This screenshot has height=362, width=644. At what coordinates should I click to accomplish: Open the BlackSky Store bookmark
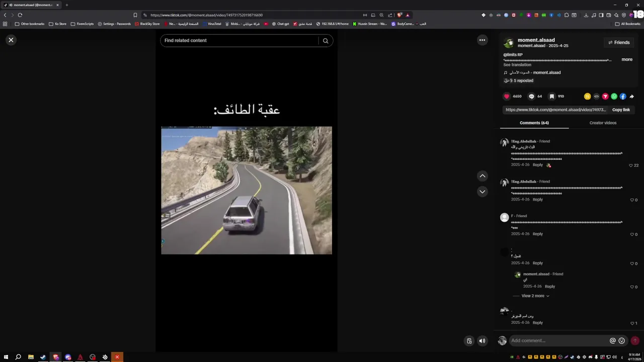click(147, 24)
